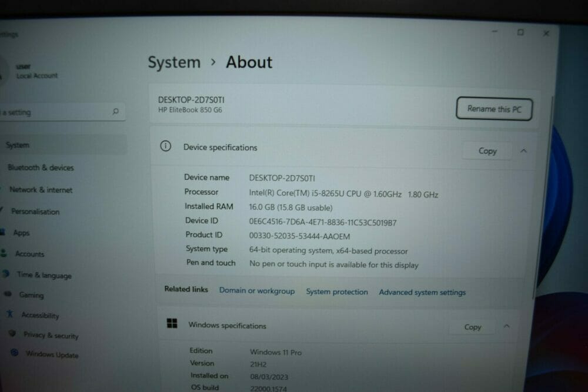Viewport: 588px width, 392px height.
Task: Click the Gaming controller icon
Action: point(8,294)
